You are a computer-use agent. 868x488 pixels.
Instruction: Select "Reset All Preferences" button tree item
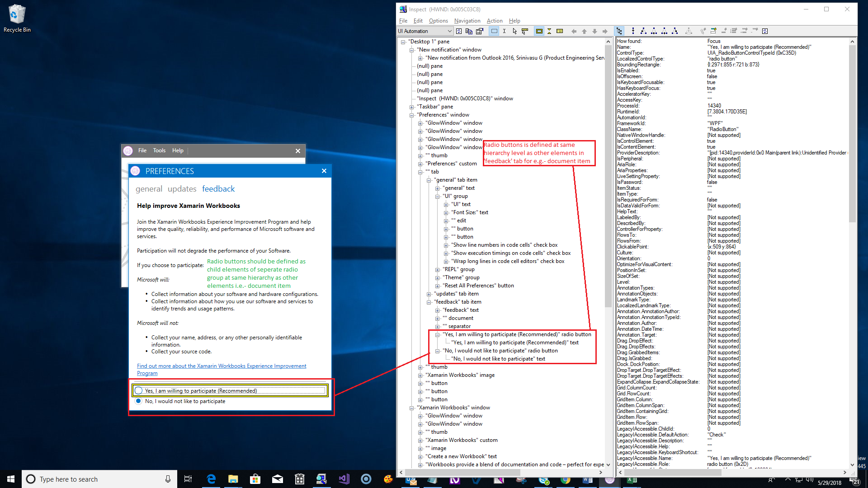click(478, 286)
